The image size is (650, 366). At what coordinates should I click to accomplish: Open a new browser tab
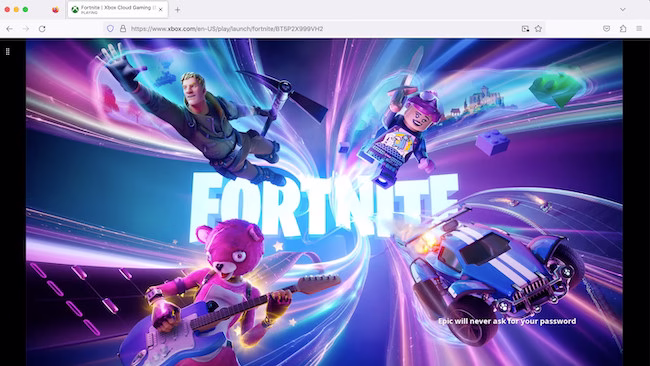point(177,10)
